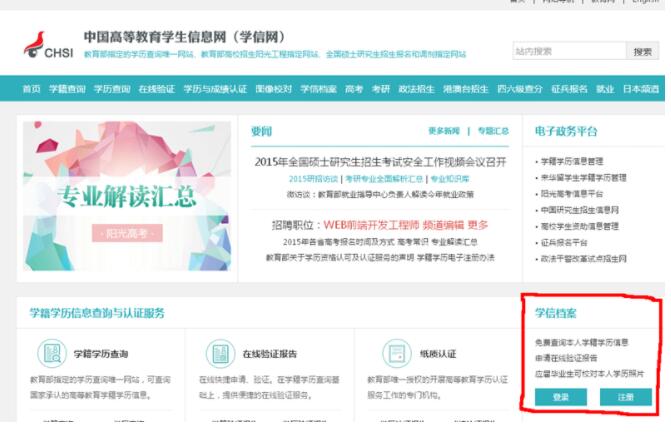The height and width of the screenshot is (434, 671).
Task: Click 学信档案 panel heading
Action: [555, 313]
